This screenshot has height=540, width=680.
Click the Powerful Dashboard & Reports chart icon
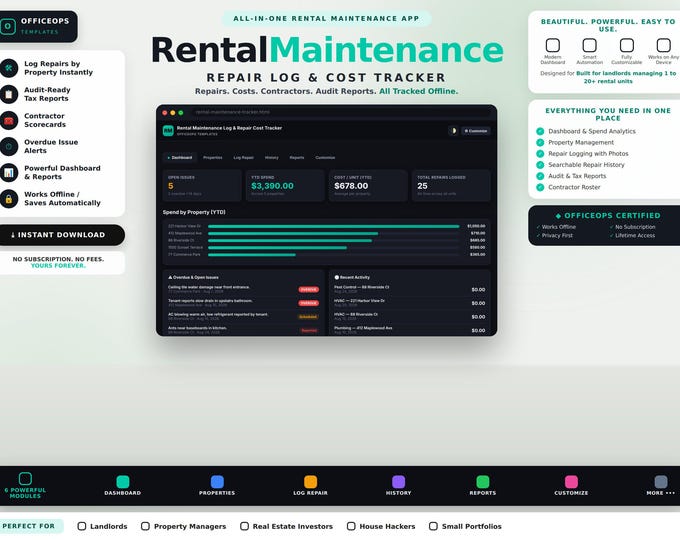9,173
